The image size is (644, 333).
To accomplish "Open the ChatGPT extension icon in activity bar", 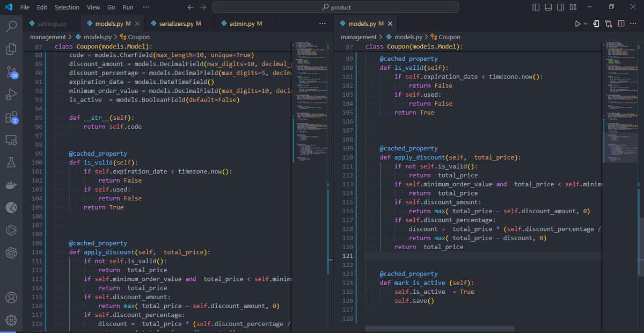I will pyautogui.click(x=11, y=252).
